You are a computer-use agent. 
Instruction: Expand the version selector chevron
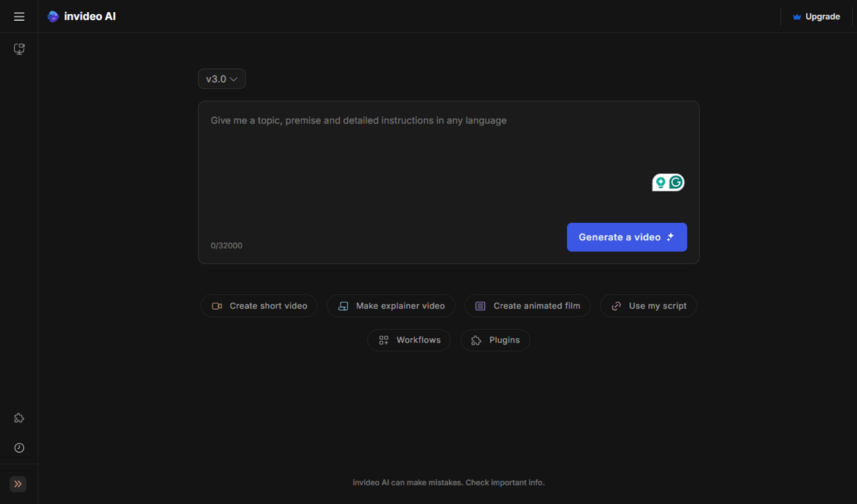click(x=235, y=78)
